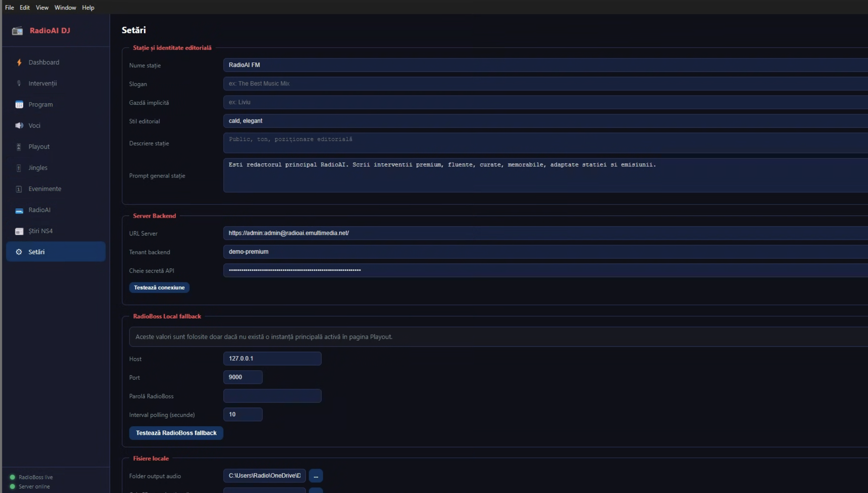The width and height of the screenshot is (868, 493).
Task: Click the Port field showing 9000
Action: (x=243, y=377)
